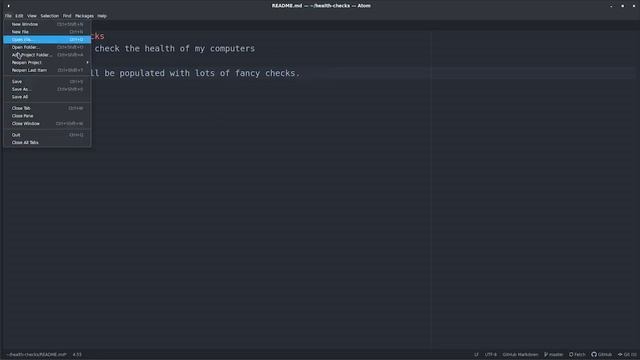Choose Save As from File menu
This screenshot has height=360, width=640.
pyautogui.click(x=47, y=89)
